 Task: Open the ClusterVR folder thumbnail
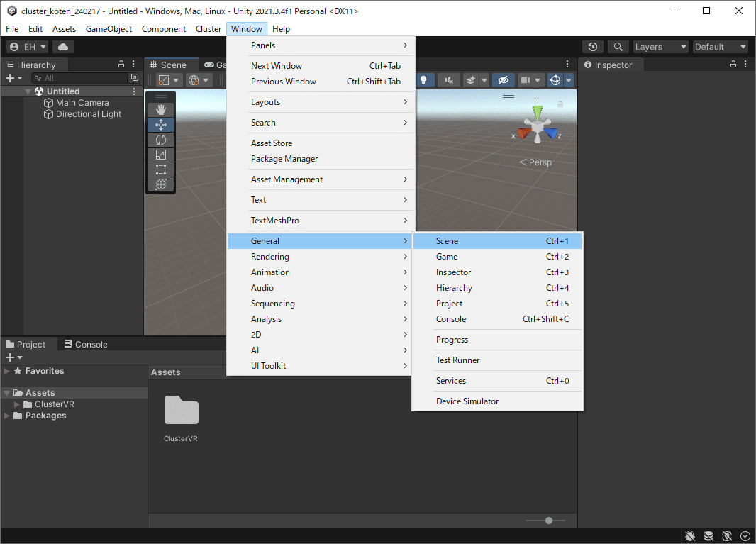[182, 410]
